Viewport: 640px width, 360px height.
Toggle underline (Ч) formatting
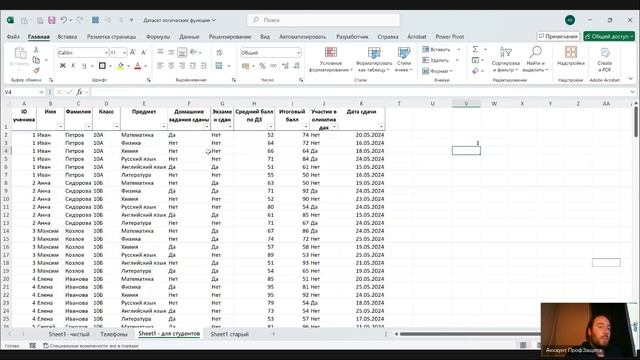coord(84,66)
